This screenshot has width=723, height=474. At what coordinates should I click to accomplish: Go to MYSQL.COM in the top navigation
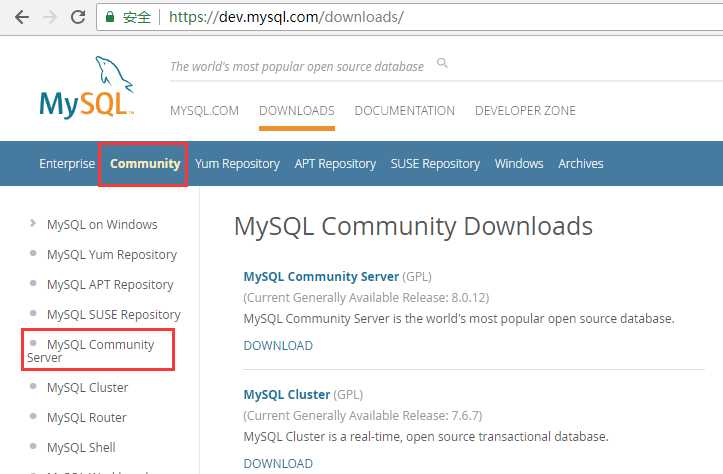[204, 111]
